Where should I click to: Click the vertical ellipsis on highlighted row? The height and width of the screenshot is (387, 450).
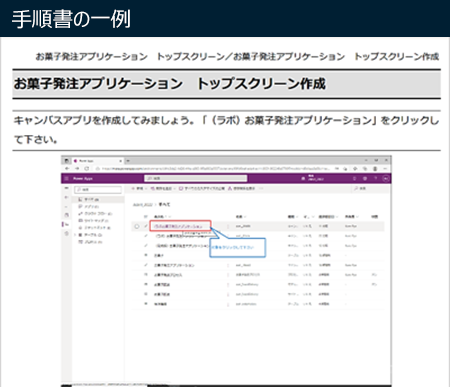[228, 226]
